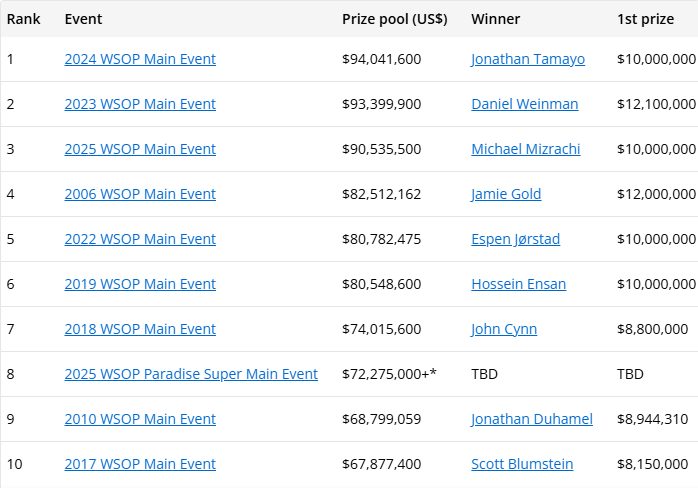Open 2025 WSOP Paradise Super Main Event
The width and height of the screenshot is (698, 488).
click(191, 374)
